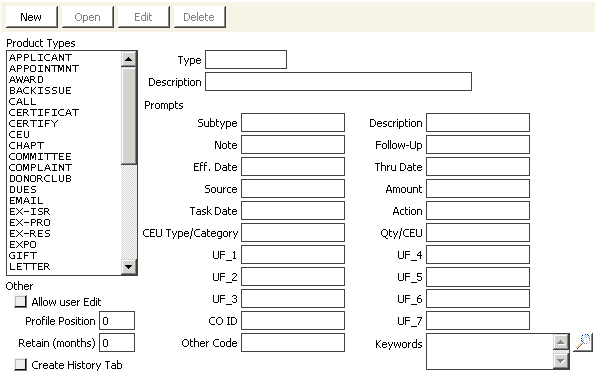Click the UF_3 prompt field
The image size is (595, 374).
[x=293, y=299]
